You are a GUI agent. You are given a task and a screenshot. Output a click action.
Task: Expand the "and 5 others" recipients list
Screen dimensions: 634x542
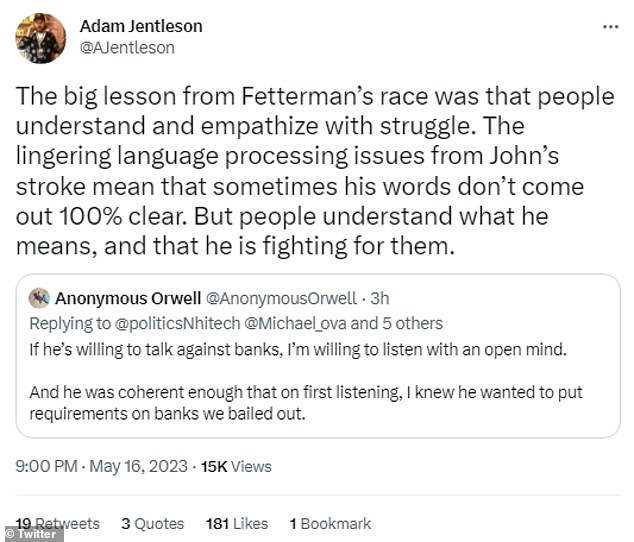(397, 324)
